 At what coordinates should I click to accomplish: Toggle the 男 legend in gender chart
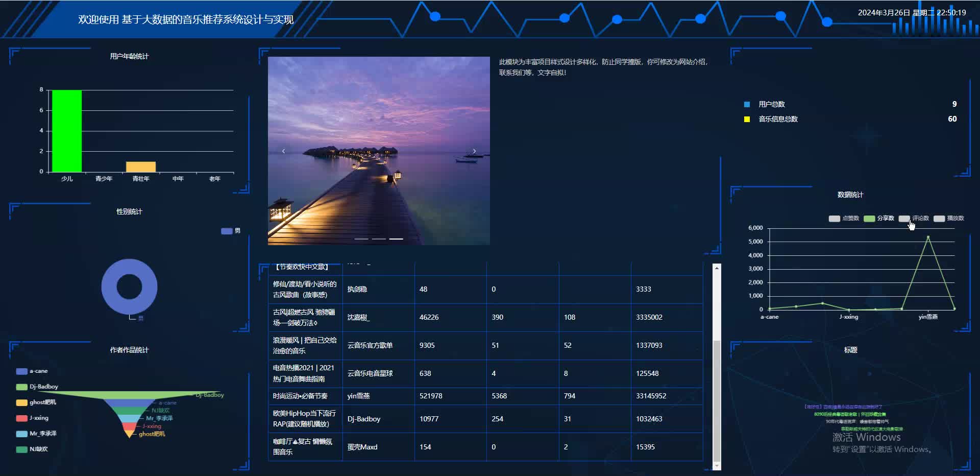(231, 231)
